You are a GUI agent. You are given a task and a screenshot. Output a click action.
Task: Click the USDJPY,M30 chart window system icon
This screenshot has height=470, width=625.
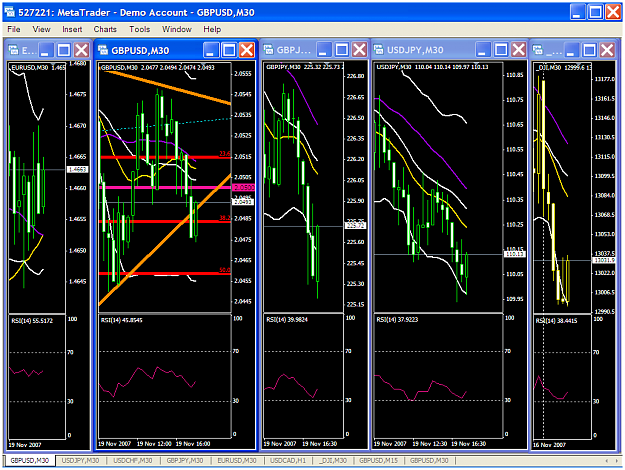tap(379, 49)
